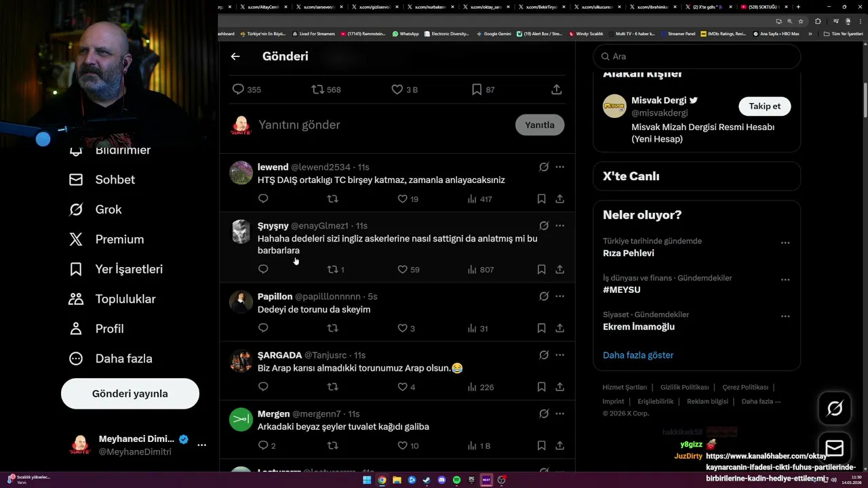
Task: Open more options on Papillon's reply
Action: 559,296
